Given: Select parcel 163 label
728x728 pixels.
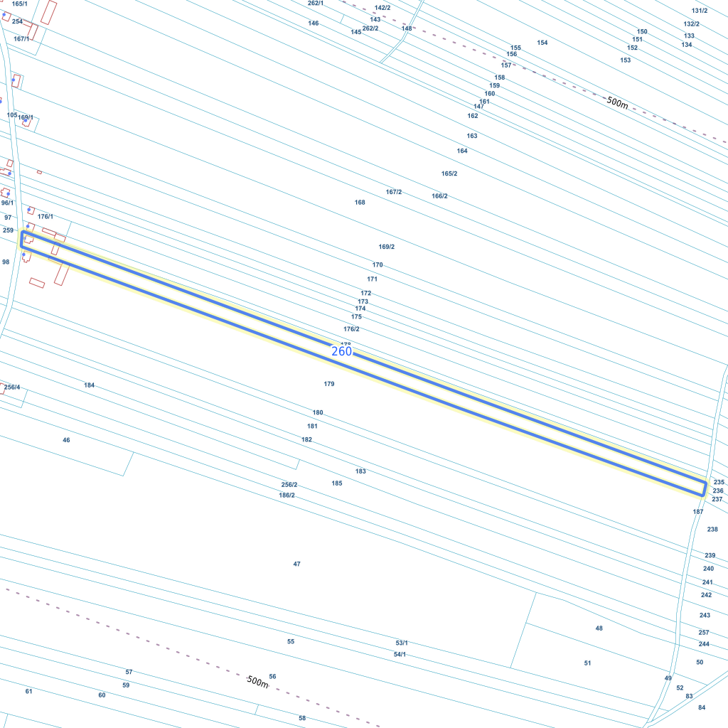Looking at the screenshot, I should coord(472,136).
